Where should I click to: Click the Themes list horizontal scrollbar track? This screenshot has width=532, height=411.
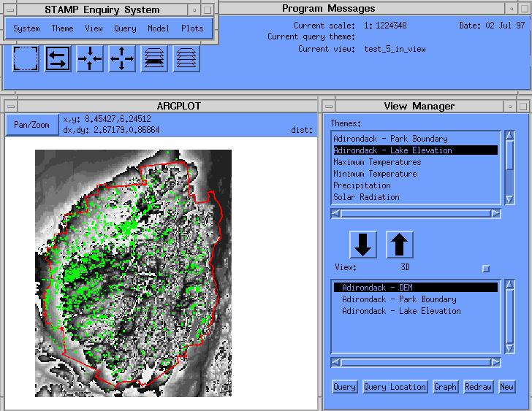click(416, 213)
